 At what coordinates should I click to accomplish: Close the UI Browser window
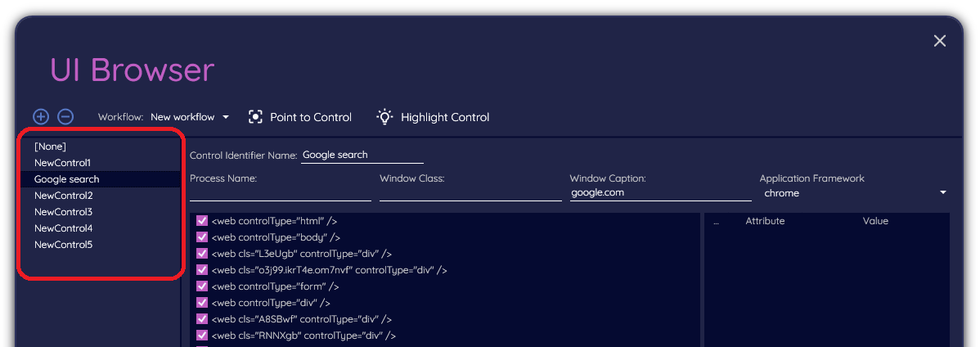click(940, 41)
